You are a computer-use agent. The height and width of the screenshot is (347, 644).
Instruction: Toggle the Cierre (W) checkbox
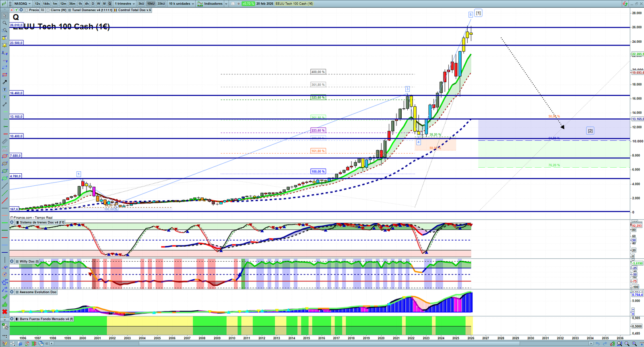[x=48, y=10]
